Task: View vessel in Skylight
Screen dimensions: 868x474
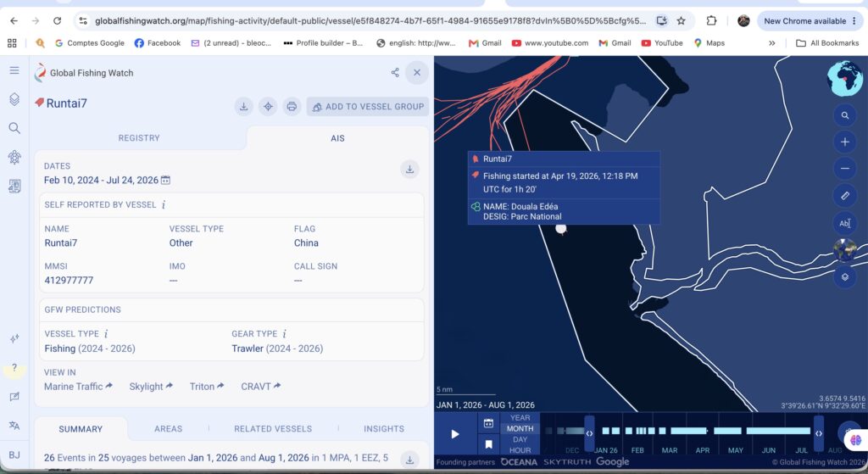Action: coord(151,387)
